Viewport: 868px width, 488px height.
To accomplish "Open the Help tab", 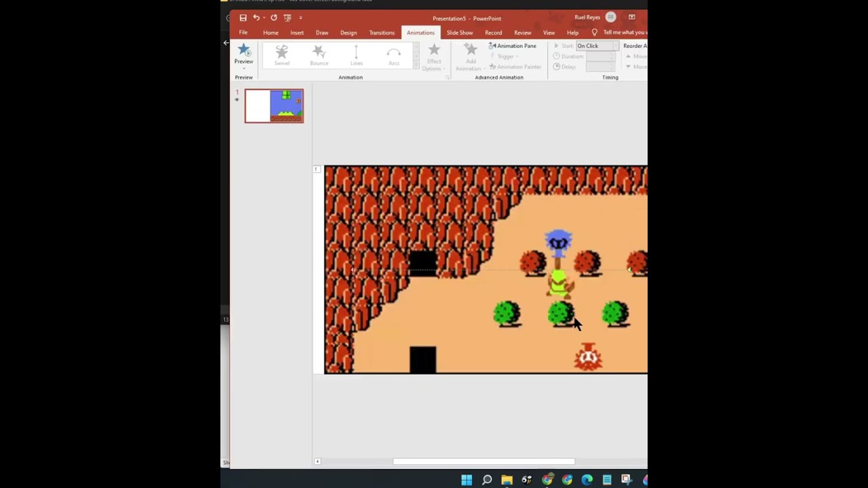I will click(573, 33).
